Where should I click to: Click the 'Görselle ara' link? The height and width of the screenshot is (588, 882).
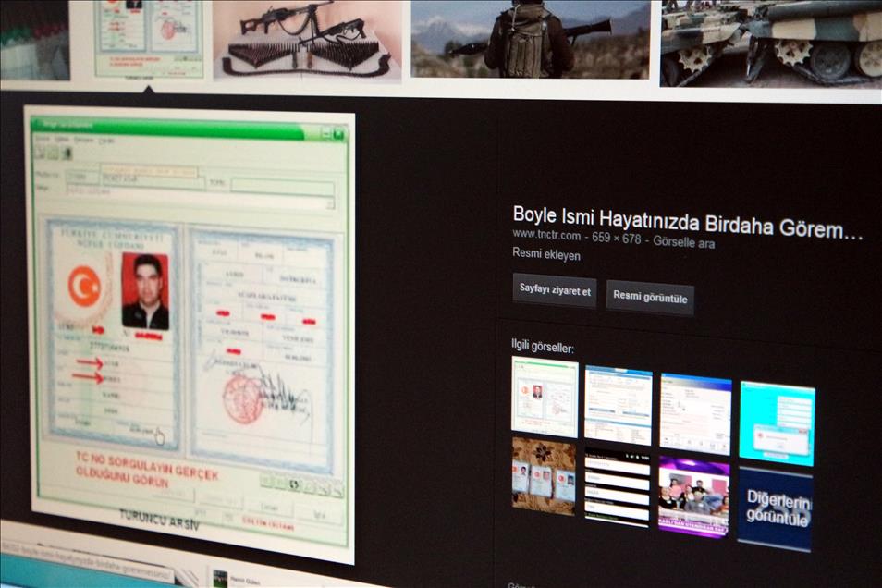click(684, 244)
